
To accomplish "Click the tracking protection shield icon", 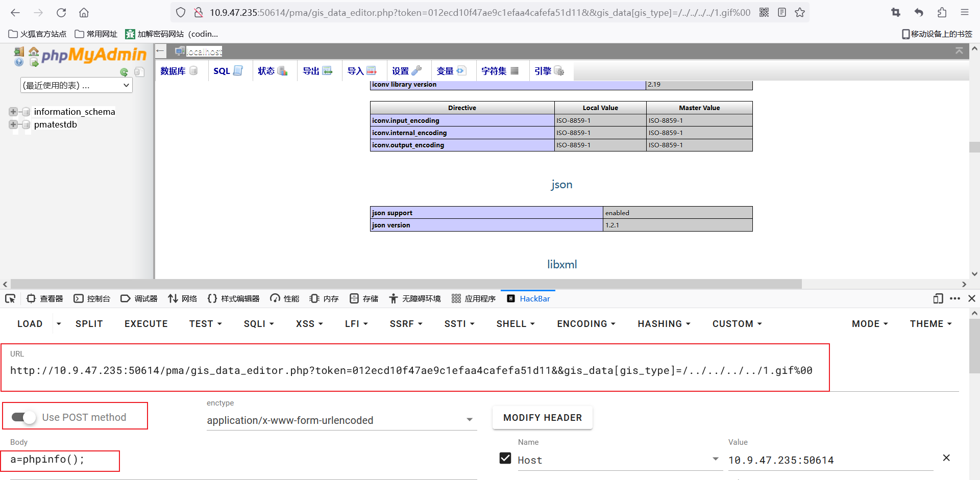I will coord(181,12).
